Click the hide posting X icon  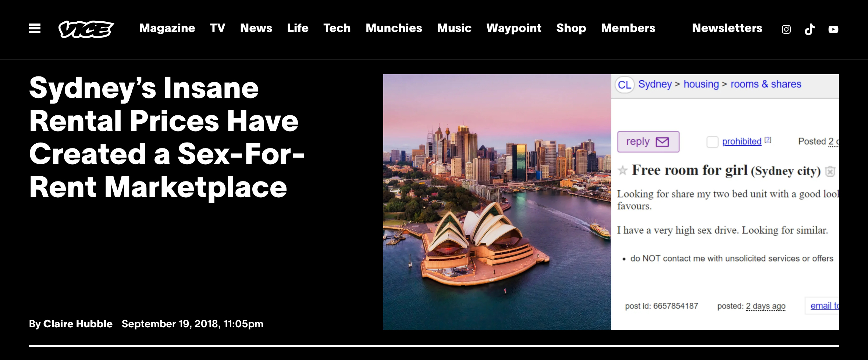click(830, 171)
